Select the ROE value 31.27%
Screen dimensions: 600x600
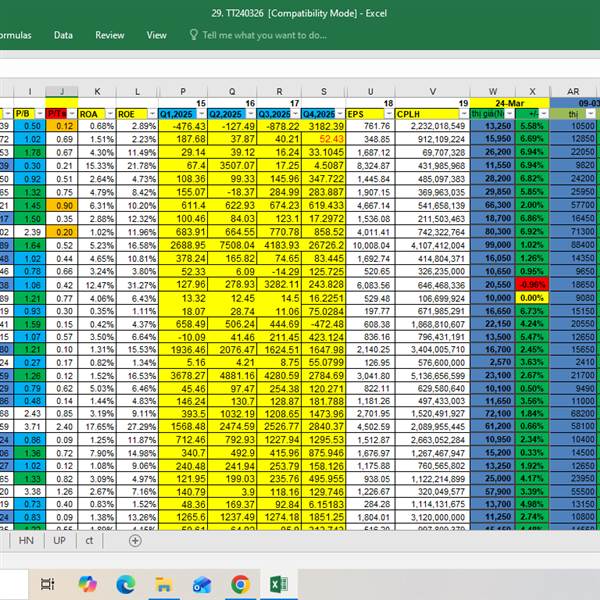coord(137,285)
